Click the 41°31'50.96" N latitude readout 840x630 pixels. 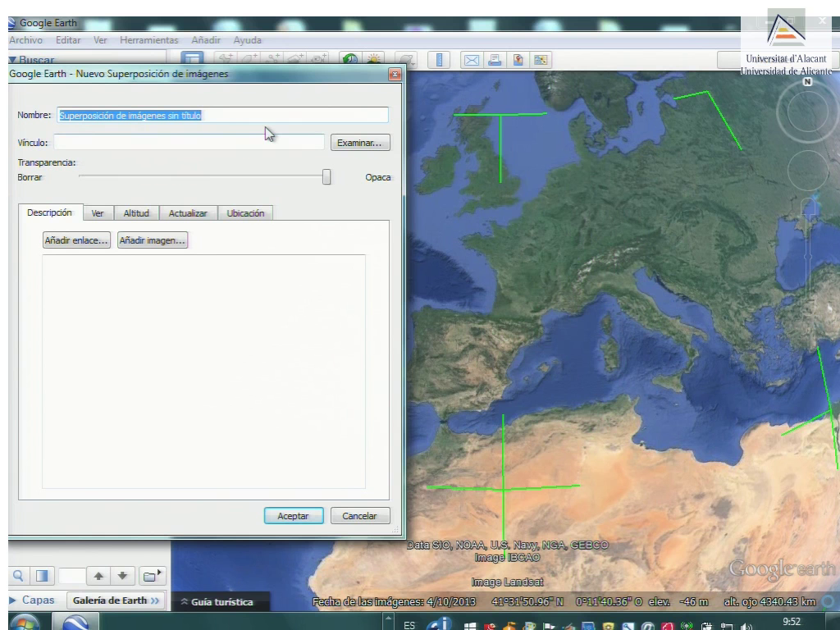(x=527, y=601)
